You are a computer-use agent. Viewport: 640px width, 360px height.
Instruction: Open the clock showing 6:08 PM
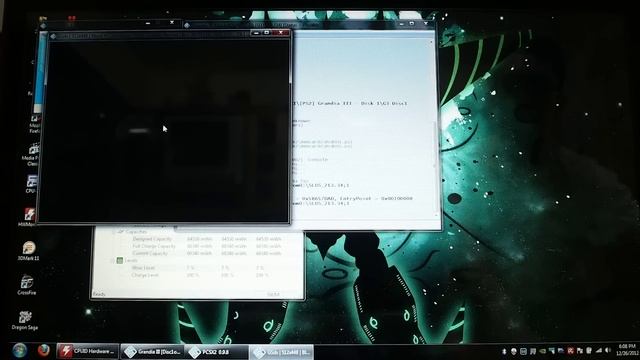click(628, 350)
